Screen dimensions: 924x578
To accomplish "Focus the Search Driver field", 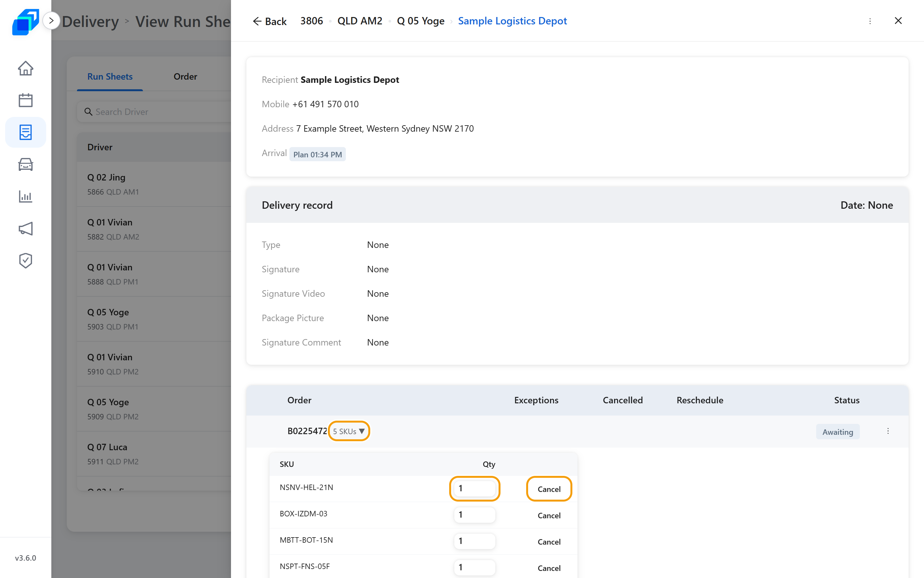I will point(154,112).
